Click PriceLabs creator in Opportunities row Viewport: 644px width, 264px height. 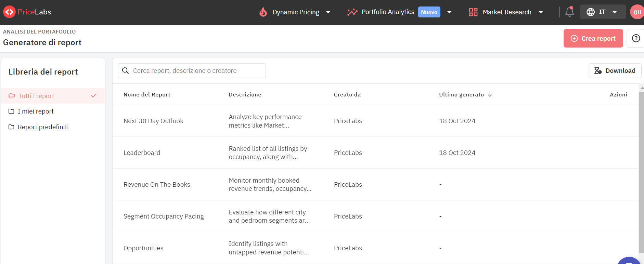click(348, 248)
